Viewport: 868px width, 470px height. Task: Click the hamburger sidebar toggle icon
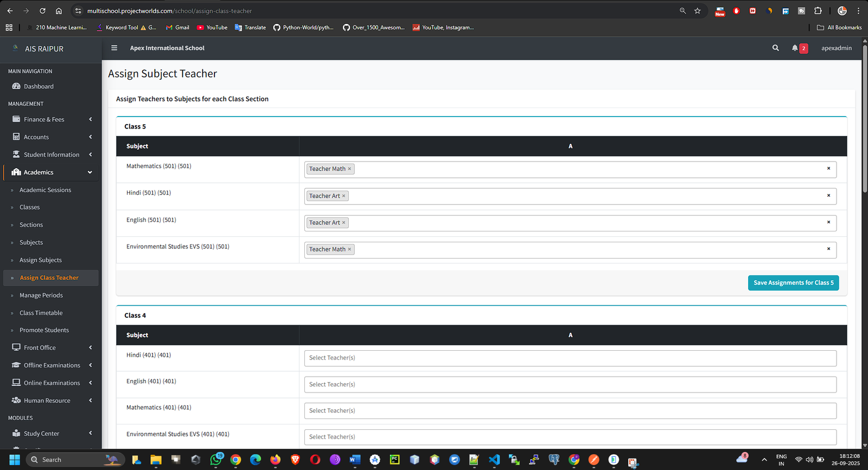tap(114, 48)
